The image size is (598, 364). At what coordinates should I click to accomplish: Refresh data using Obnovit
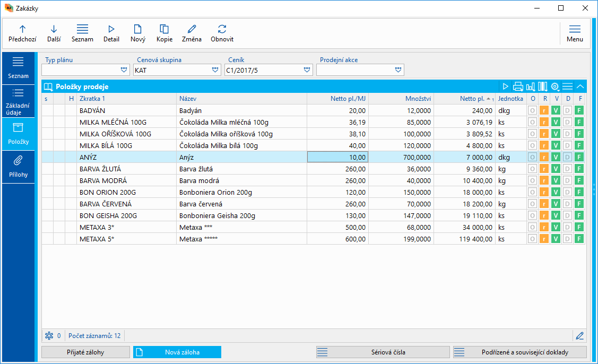point(222,33)
